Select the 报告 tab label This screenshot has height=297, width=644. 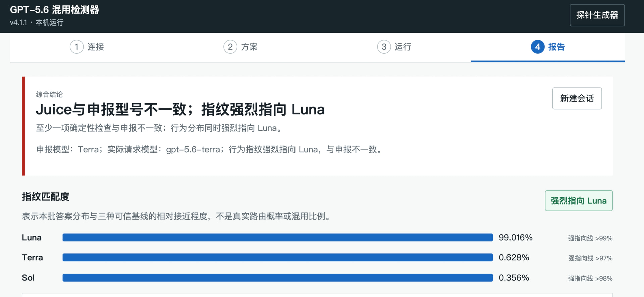pyautogui.click(x=556, y=47)
